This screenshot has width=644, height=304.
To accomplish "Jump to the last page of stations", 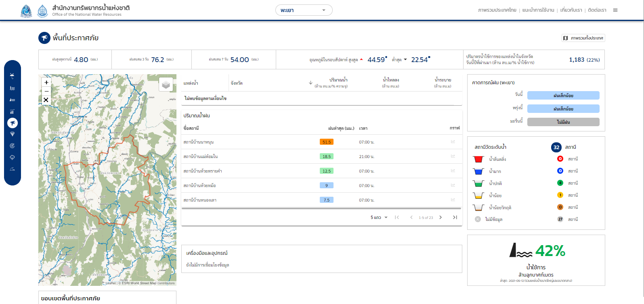I will coord(455,217).
